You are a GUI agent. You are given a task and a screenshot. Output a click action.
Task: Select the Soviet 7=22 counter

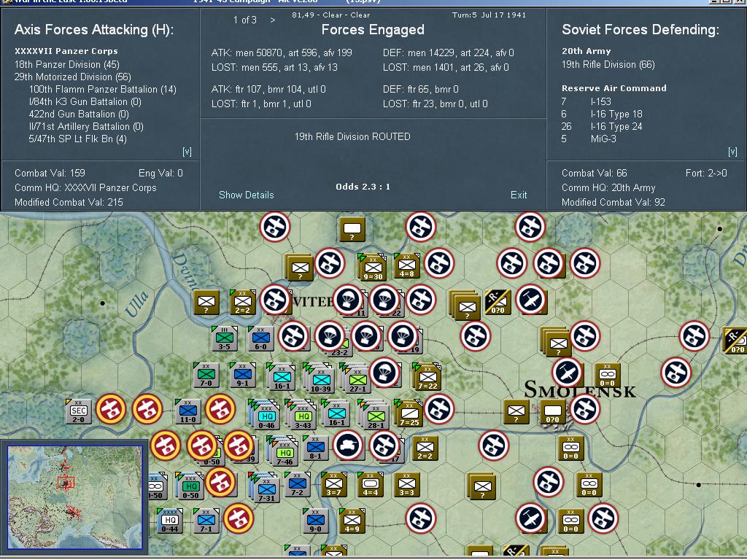tap(427, 376)
